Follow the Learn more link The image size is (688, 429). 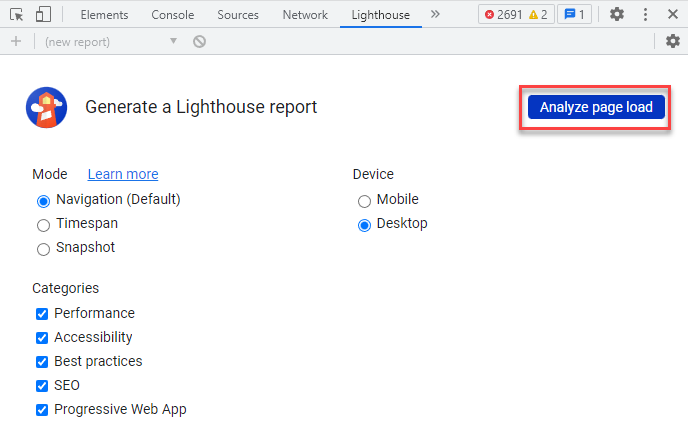tap(123, 174)
